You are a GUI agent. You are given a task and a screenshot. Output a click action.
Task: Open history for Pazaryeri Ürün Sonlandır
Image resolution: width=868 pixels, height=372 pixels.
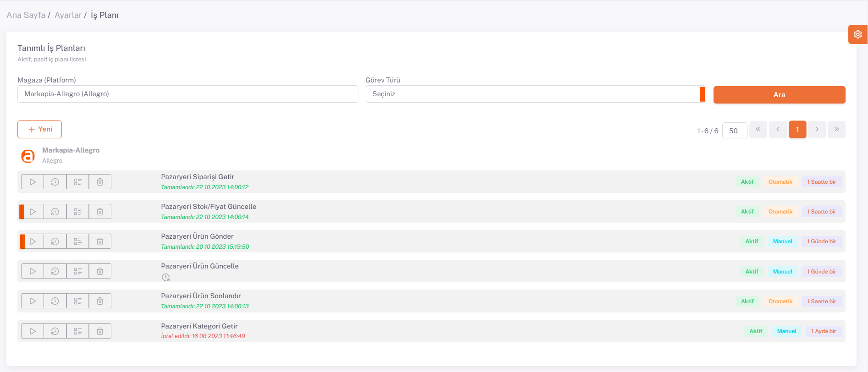point(55,301)
